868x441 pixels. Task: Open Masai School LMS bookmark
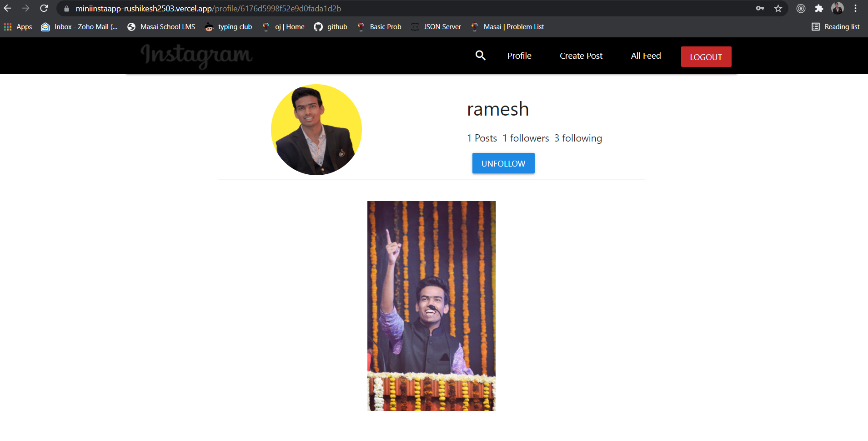(x=161, y=27)
